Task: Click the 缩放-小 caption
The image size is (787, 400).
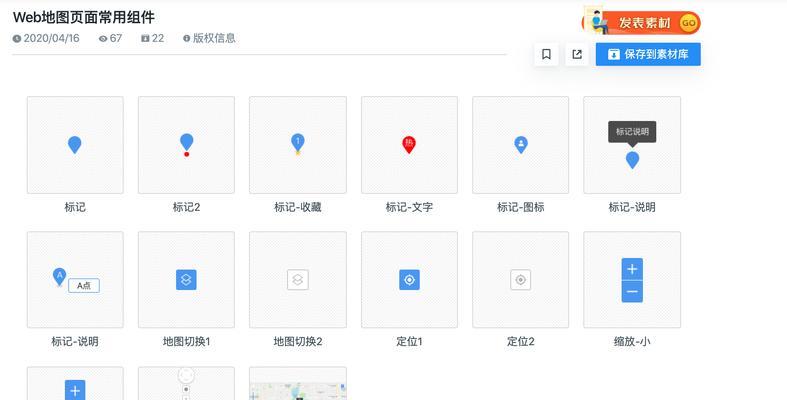Action: (x=632, y=341)
